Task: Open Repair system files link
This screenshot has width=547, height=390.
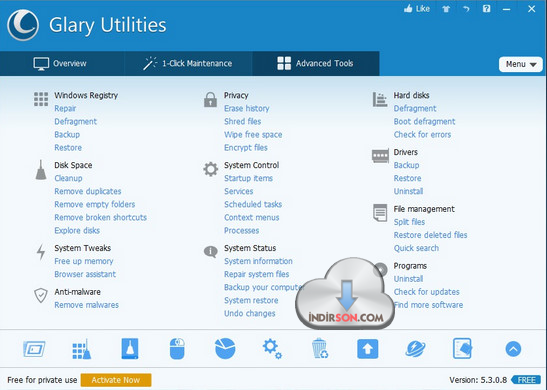Action: coord(256,274)
